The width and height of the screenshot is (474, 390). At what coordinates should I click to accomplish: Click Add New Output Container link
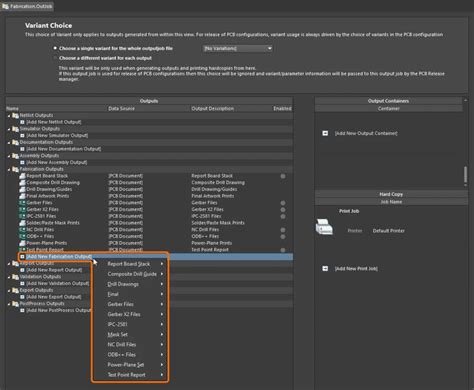point(366,133)
